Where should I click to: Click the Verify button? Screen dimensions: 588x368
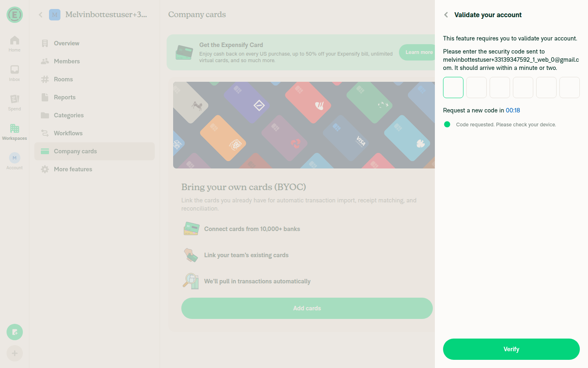pos(511,349)
